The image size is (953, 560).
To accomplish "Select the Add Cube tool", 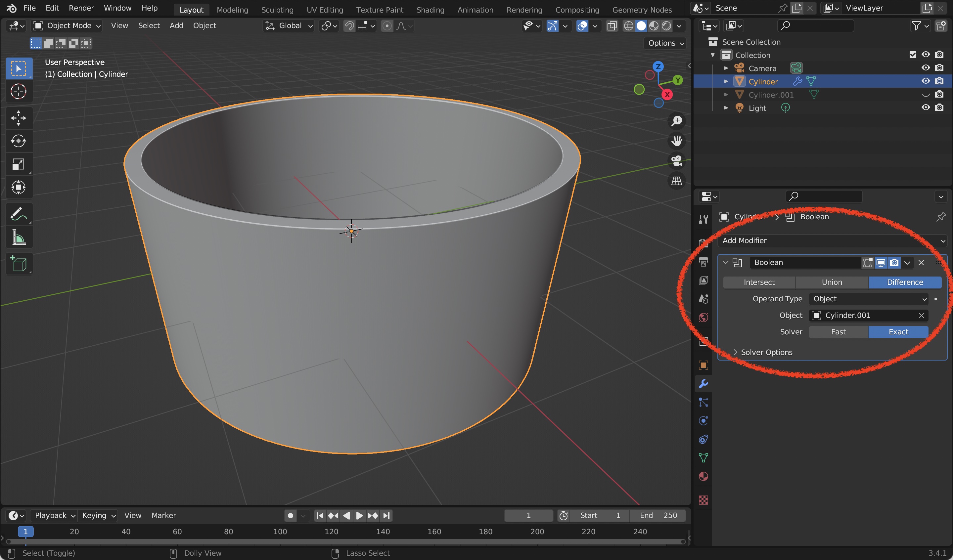I will tap(19, 264).
